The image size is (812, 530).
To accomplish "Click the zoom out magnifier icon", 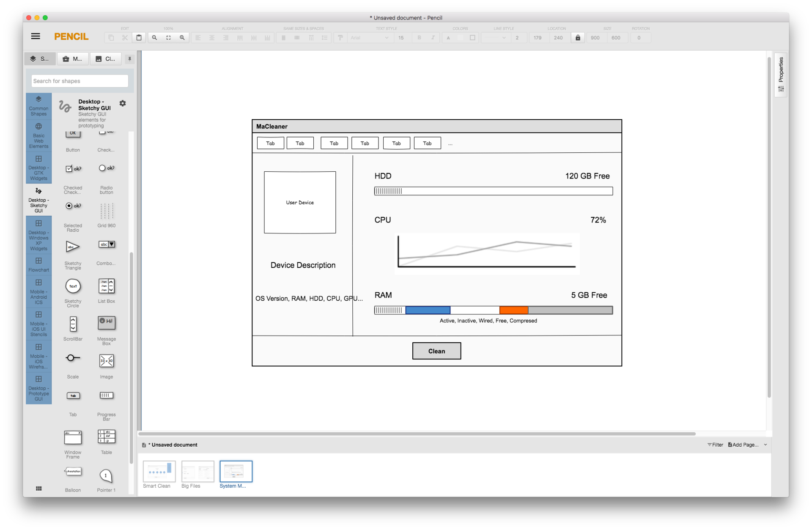I will [x=154, y=38].
